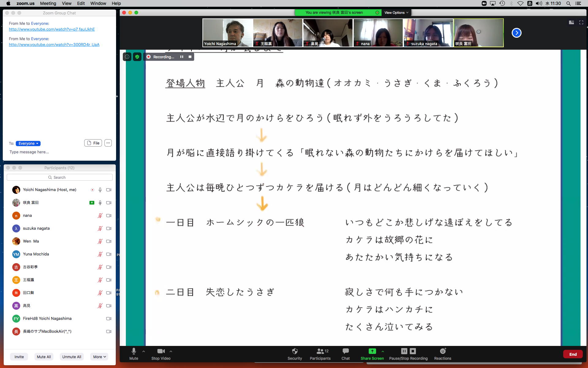Screen dimensions: 588x368
Task: Enter full screen mode icon
Action: click(581, 22)
